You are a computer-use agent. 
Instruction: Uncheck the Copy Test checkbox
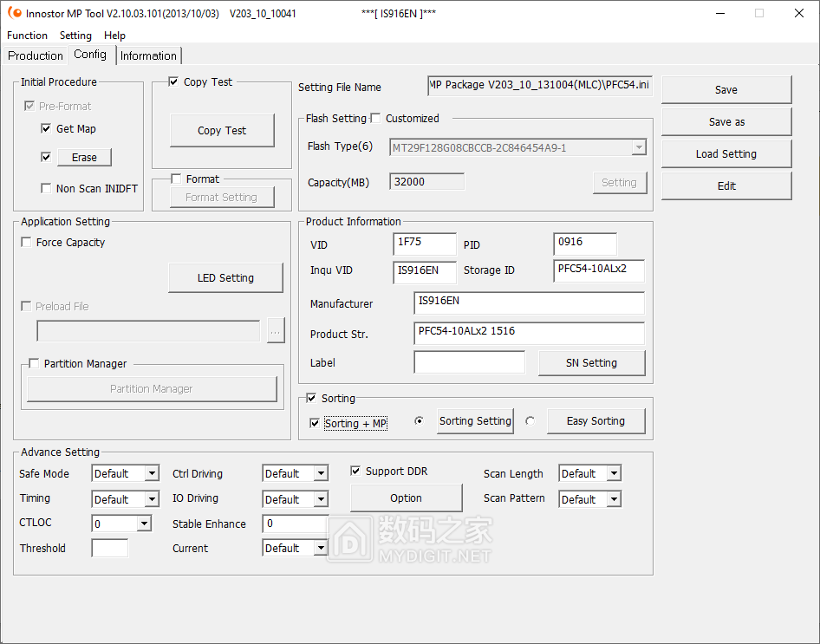point(173,81)
